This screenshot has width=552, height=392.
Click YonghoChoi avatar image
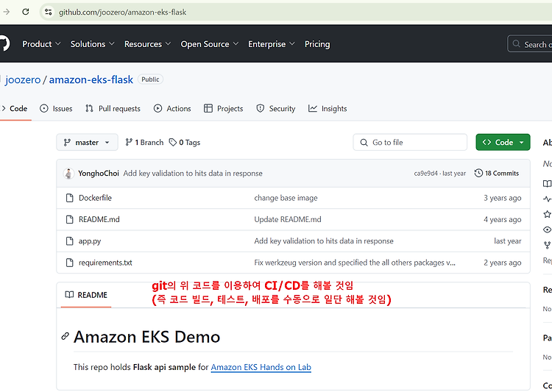[x=68, y=173]
